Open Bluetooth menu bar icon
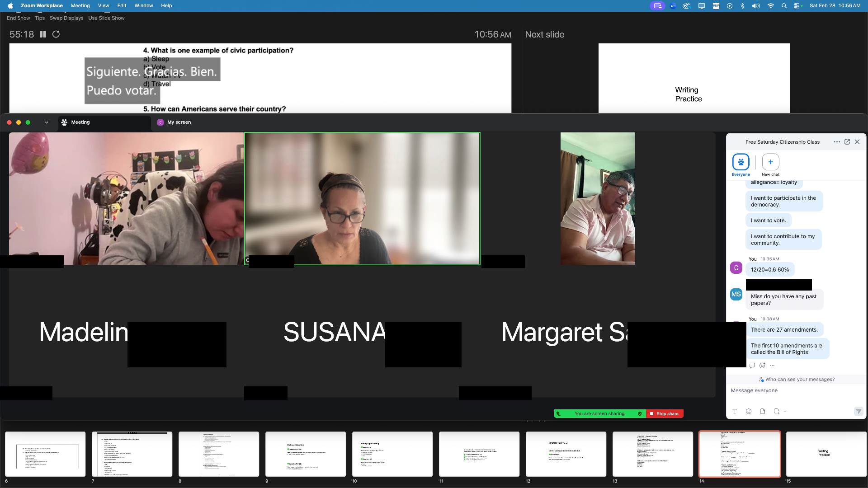868x488 pixels. (742, 6)
